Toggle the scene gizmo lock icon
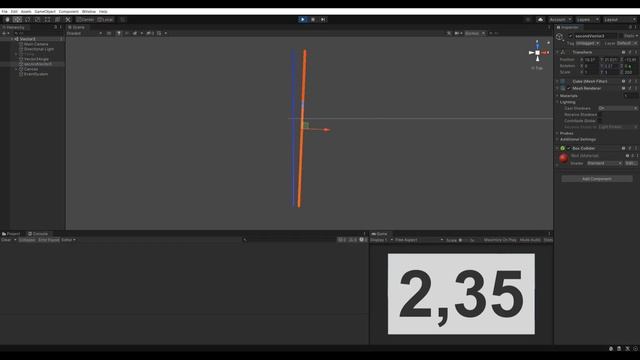 pyautogui.click(x=548, y=42)
